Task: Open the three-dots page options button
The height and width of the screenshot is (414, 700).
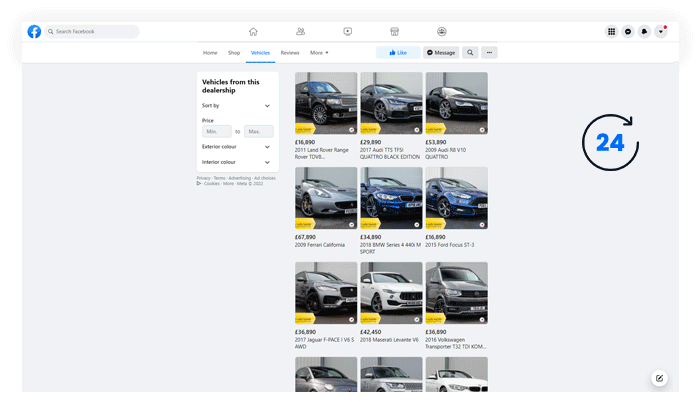Action: 489,53
